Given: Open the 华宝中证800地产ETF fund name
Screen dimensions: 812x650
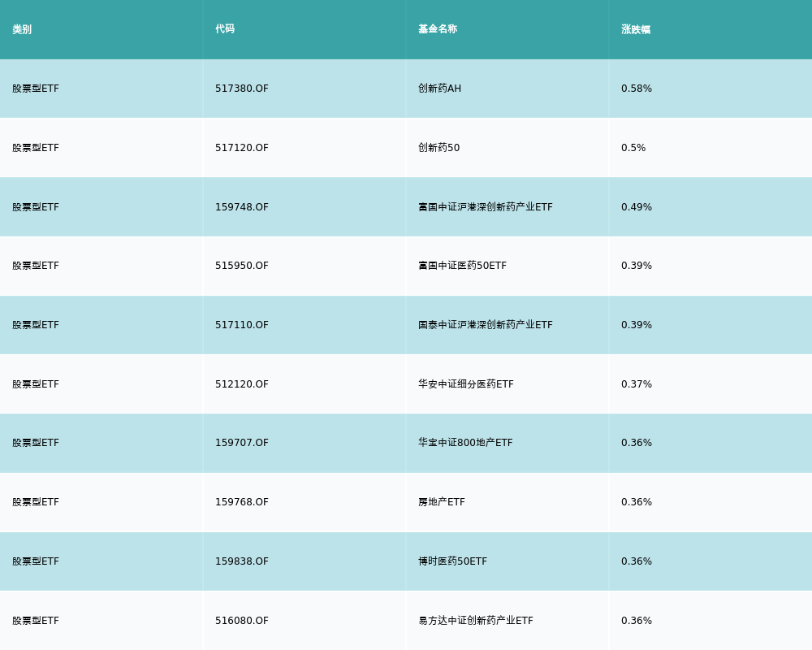Looking at the screenshot, I should [465, 443].
